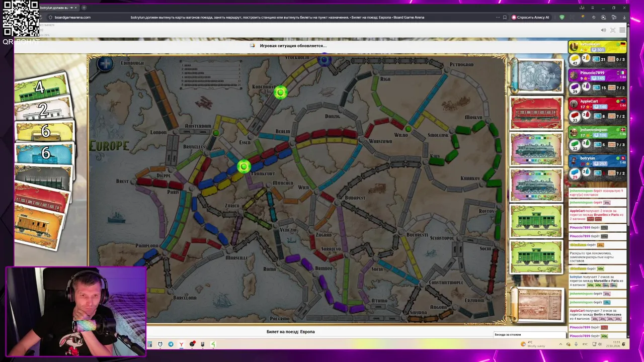The height and width of the screenshot is (362, 644).
Task: Click the green wagon count icon showing 32
Action: click(575, 145)
